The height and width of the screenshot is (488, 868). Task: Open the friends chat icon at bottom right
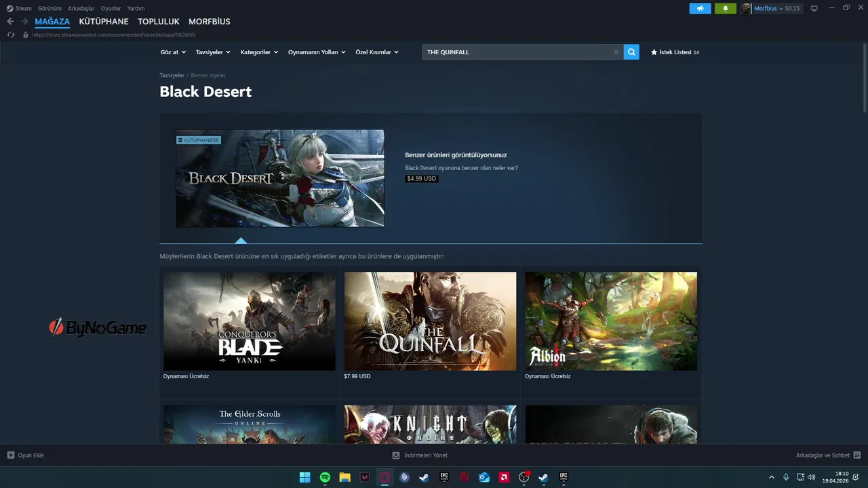857,455
